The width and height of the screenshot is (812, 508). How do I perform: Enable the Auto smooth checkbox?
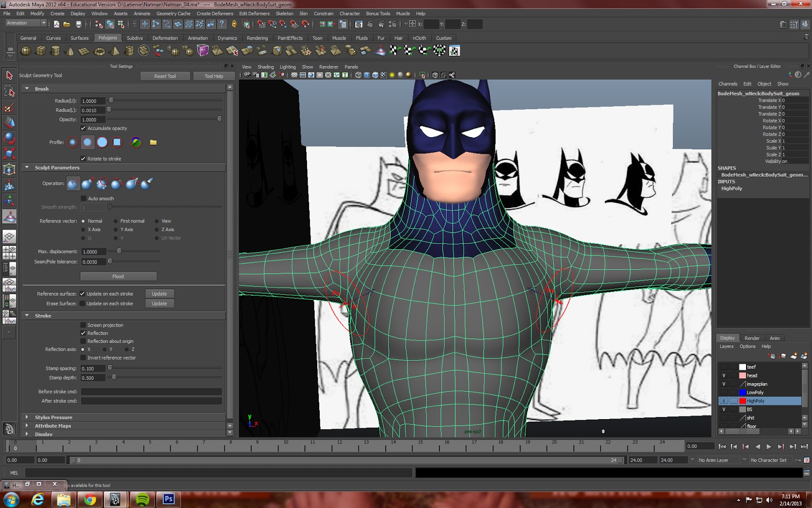[x=83, y=198]
